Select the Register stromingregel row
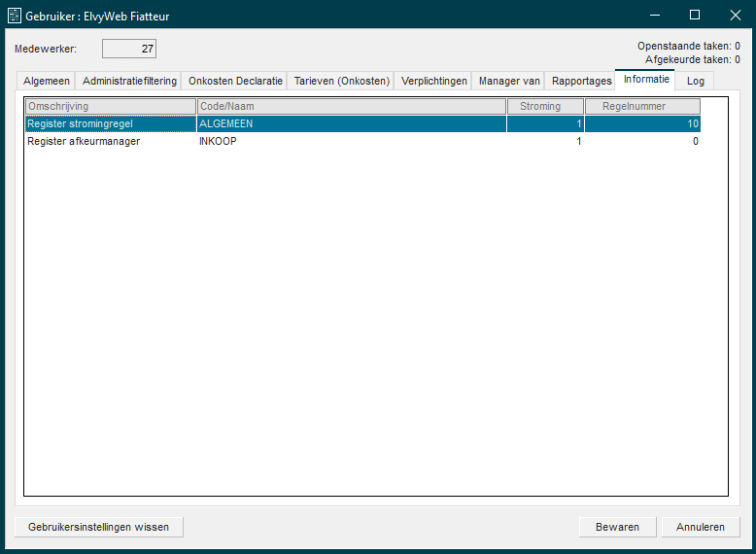Screen dimensions: 756x554 point(362,123)
